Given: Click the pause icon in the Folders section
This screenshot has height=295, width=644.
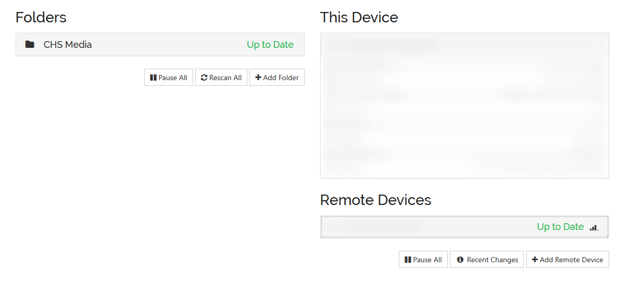Looking at the screenshot, I should tap(153, 78).
